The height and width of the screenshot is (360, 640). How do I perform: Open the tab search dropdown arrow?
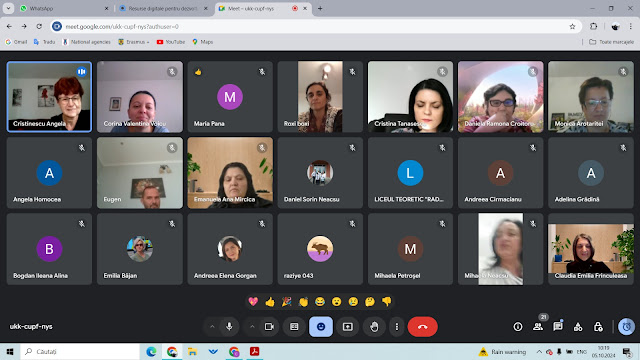tap(8, 8)
